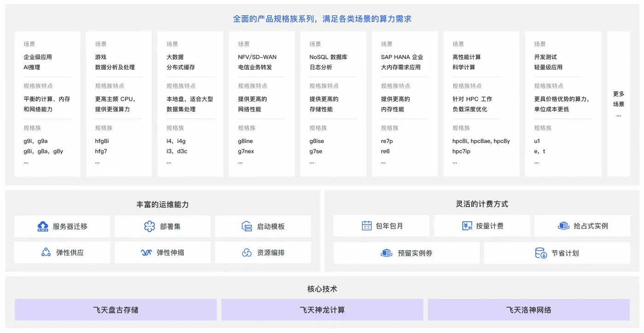Click the g9i, g9a spec family text

click(x=36, y=141)
